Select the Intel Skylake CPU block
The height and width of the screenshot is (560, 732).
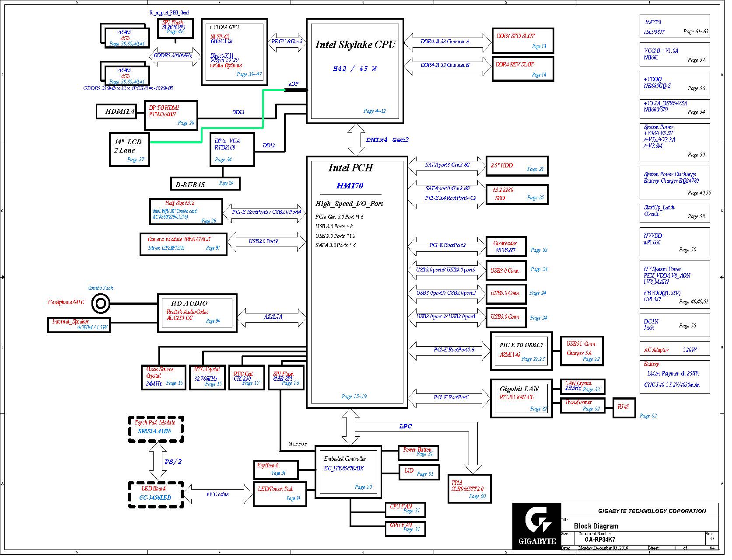[x=354, y=71]
